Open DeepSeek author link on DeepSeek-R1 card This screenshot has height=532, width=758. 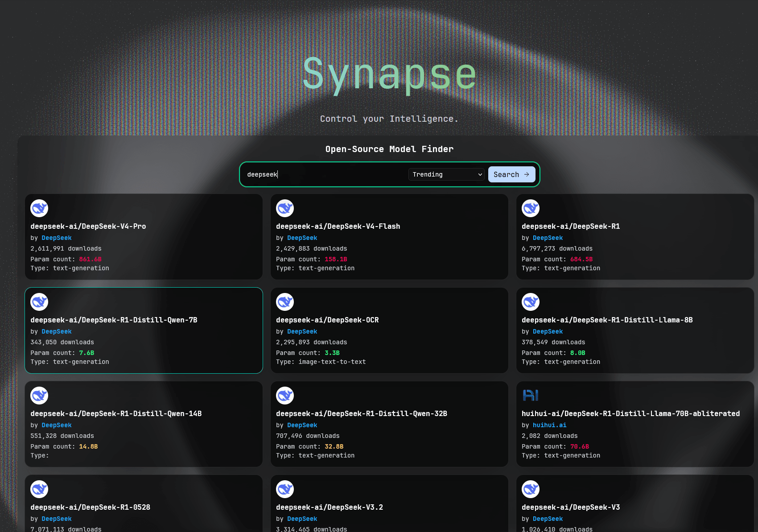pyautogui.click(x=548, y=238)
